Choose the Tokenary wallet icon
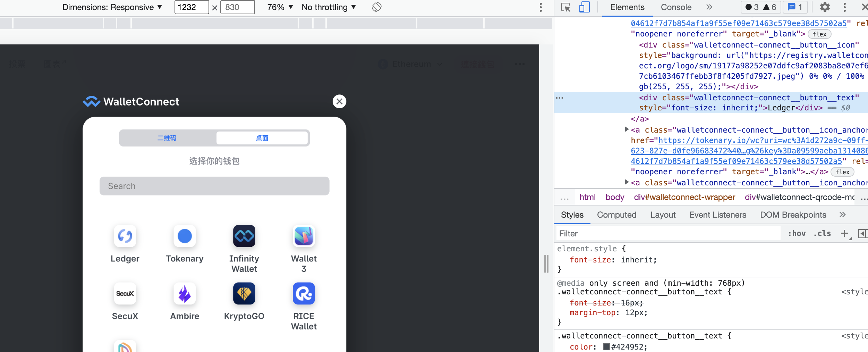 (x=185, y=236)
